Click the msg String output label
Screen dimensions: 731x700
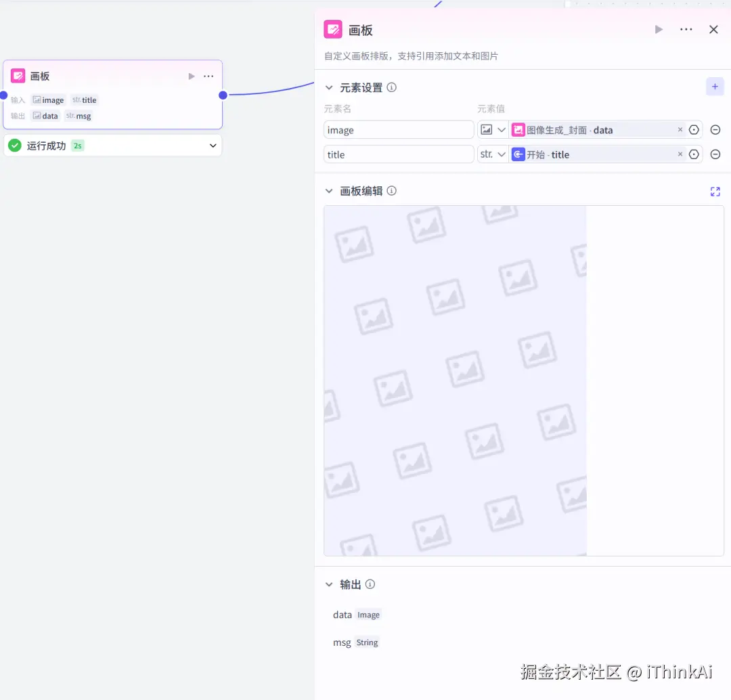coord(355,642)
